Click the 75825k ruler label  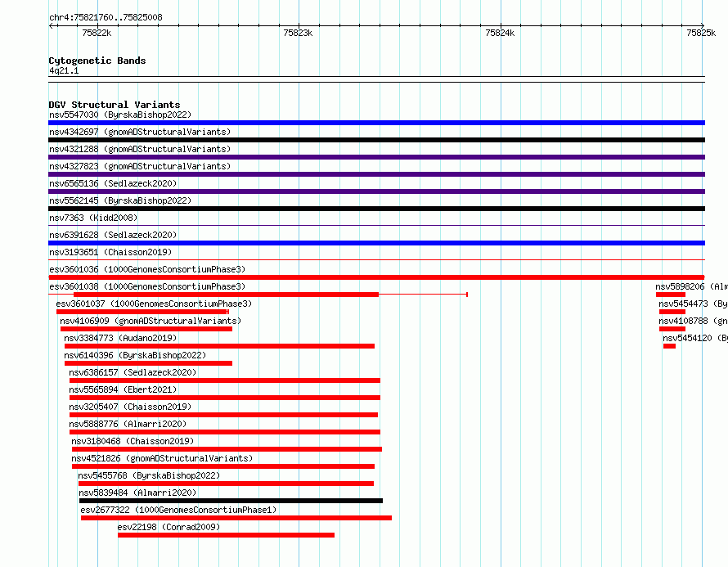click(x=701, y=33)
